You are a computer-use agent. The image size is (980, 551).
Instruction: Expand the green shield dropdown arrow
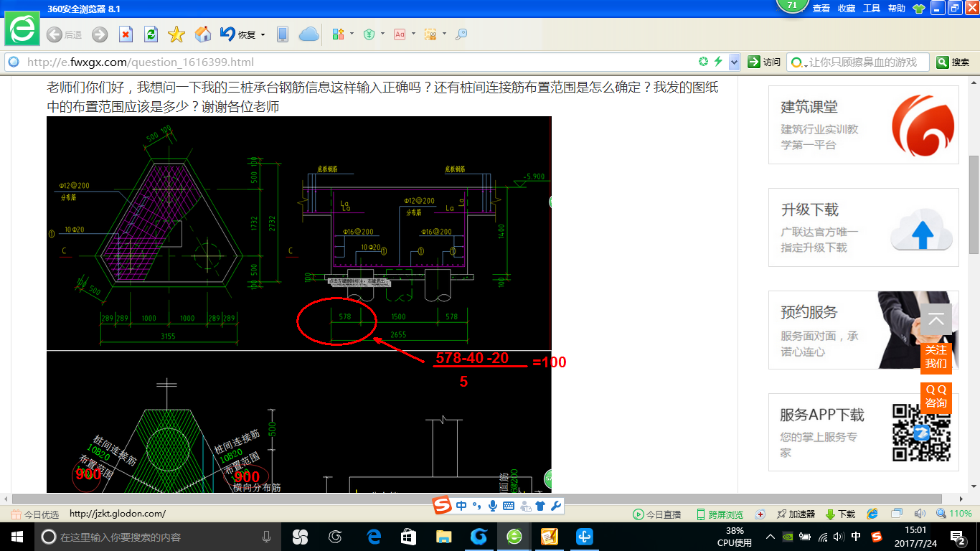coord(382,34)
